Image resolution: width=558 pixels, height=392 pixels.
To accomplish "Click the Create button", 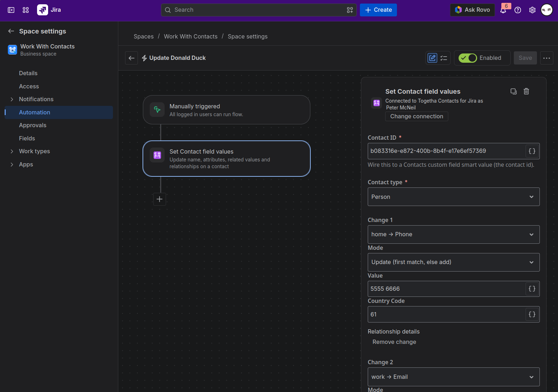I will (x=378, y=10).
